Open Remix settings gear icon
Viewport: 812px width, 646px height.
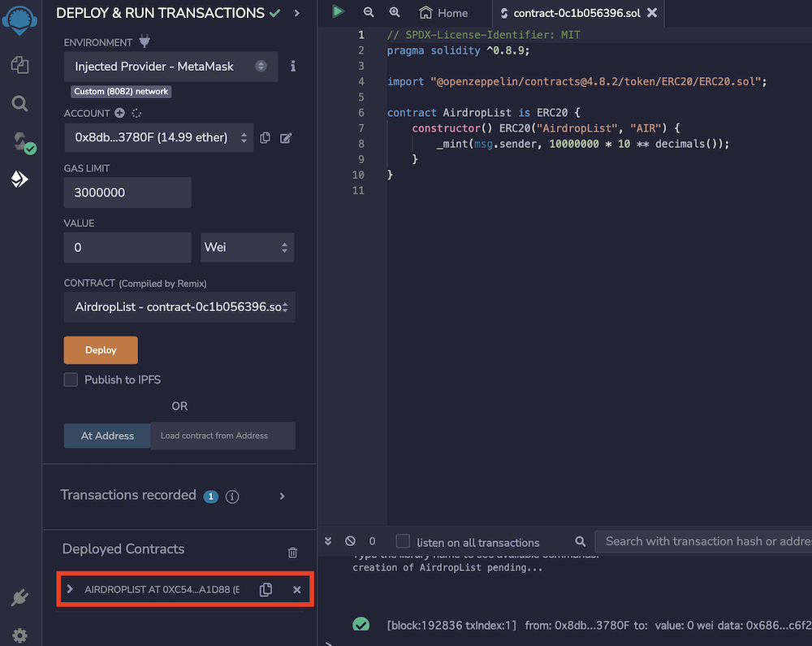[20, 635]
